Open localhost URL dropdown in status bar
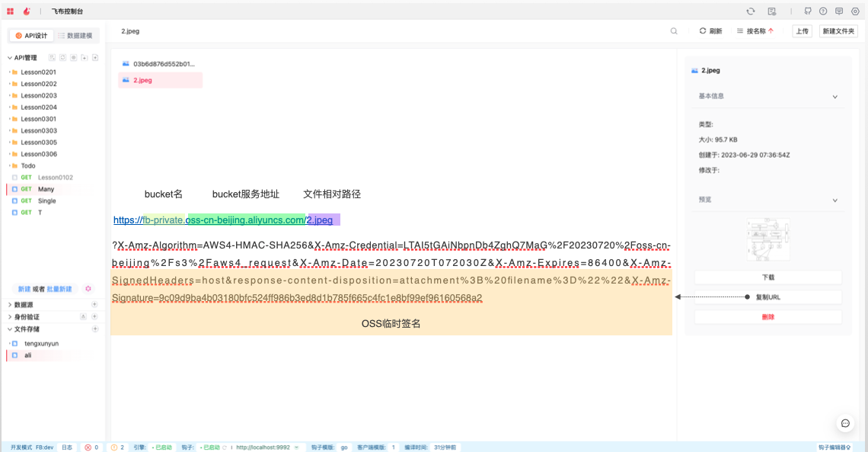 pos(295,447)
